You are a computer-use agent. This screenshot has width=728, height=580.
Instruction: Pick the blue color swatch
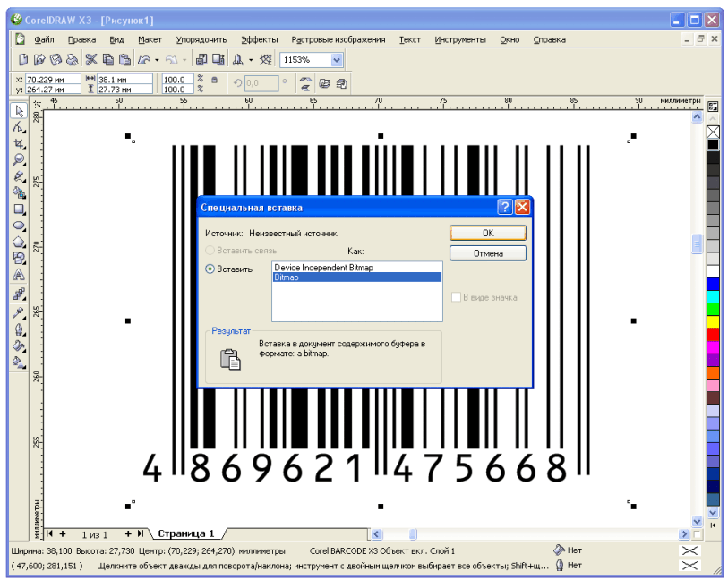(x=713, y=284)
